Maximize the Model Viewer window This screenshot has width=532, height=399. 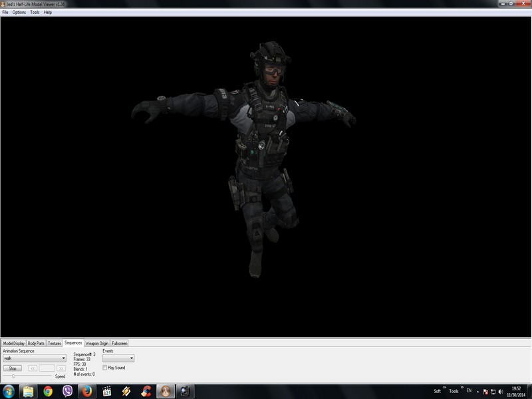coord(511,4)
